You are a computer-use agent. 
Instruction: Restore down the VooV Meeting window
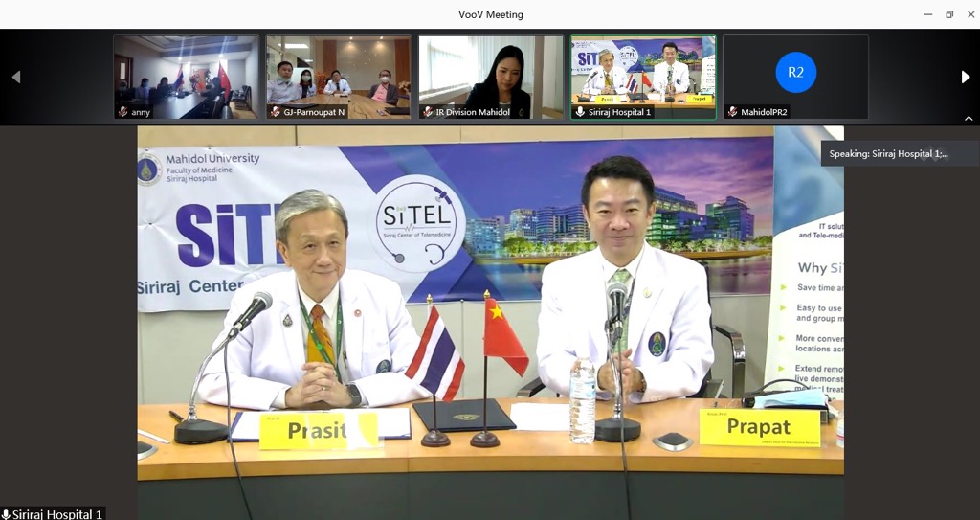coord(949,14)
